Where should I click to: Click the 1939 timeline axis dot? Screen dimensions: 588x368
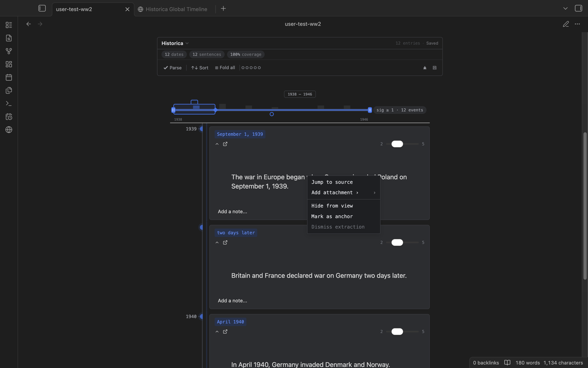tap(201, 129)
